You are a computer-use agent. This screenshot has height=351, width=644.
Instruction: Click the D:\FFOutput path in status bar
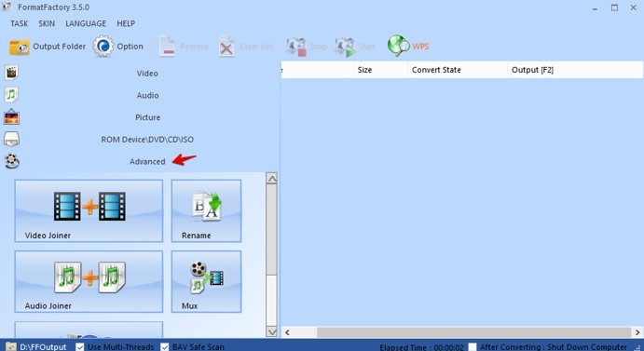pos(43,347)
